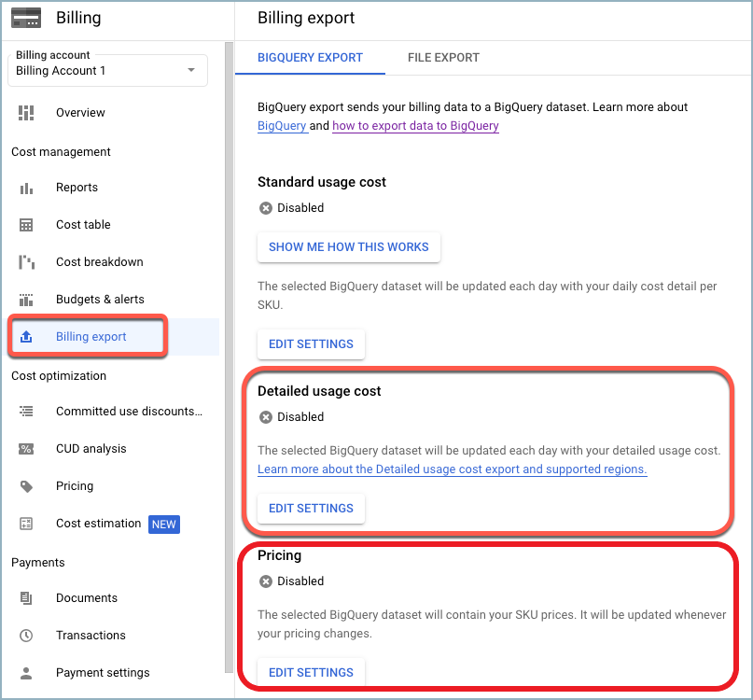Viewport: 753px width, 700px height.
Task: Select Billing export in sidebar
Action: pyautogui.click(x=91, y=337)
